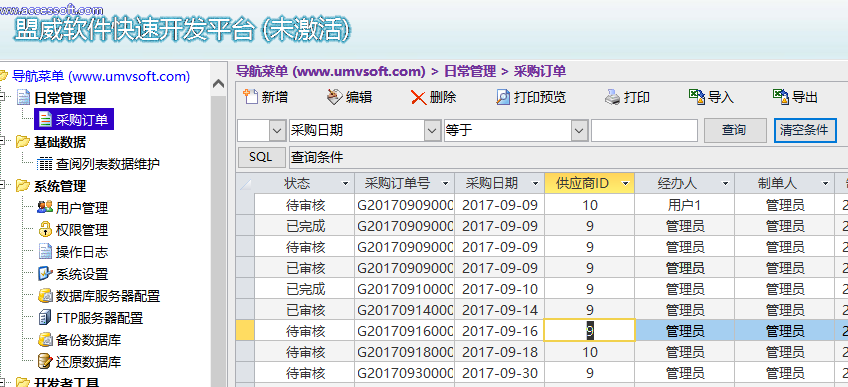Click the 清空条件 button
Viewport: 848px width, 387px height.
[x=805, y=130]
